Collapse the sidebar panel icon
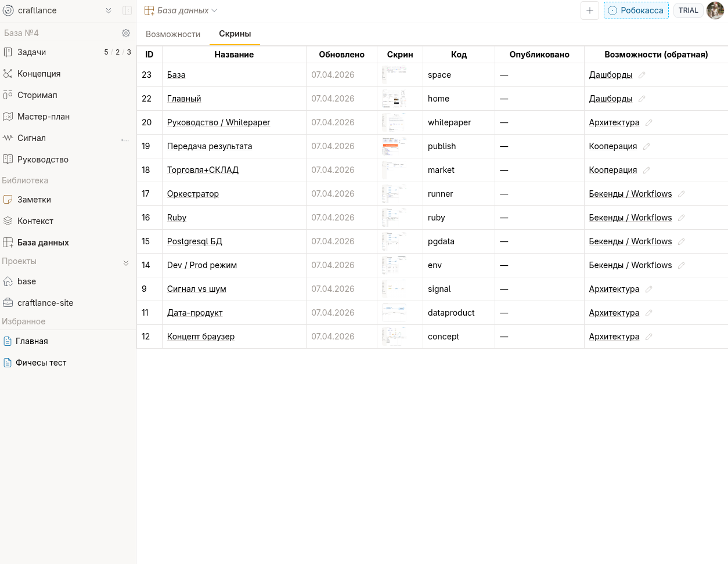This screenshot has height=564, width=728. point(127,10)
